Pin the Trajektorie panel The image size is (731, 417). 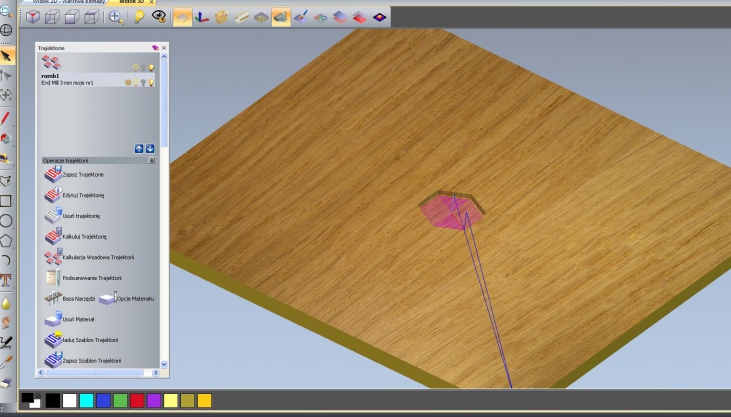(155, 48)
